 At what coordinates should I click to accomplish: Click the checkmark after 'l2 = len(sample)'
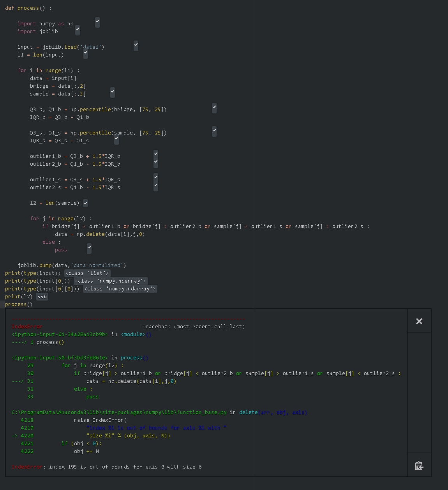pos(85,203)
